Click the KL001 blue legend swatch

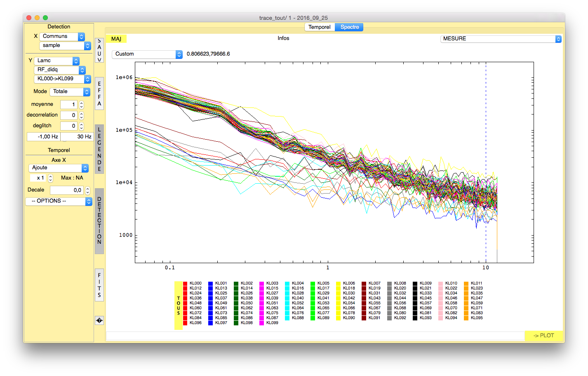point(211,284)
